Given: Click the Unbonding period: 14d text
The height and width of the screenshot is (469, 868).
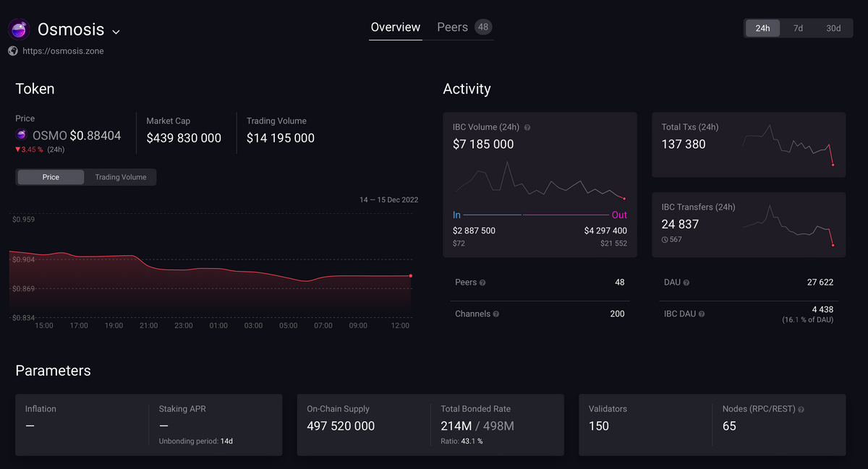Looking at the screenshot, I should pos(196,442).
